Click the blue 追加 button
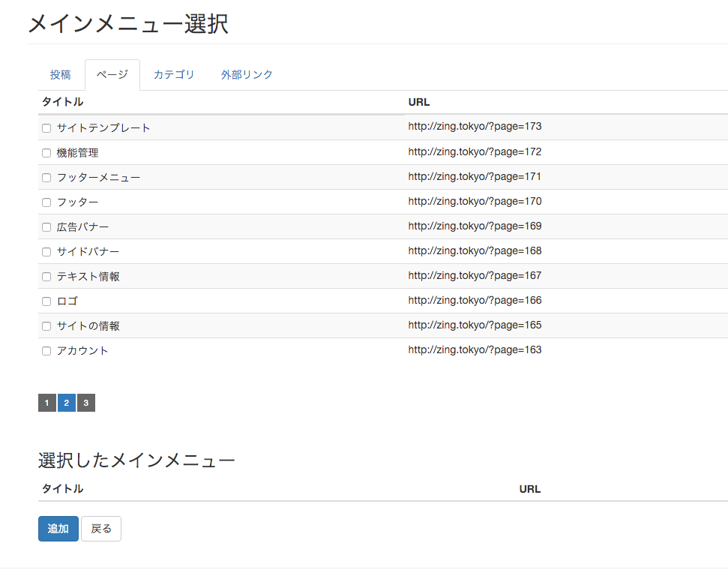This screenshot has height=570, width=728. click(58, 529)
